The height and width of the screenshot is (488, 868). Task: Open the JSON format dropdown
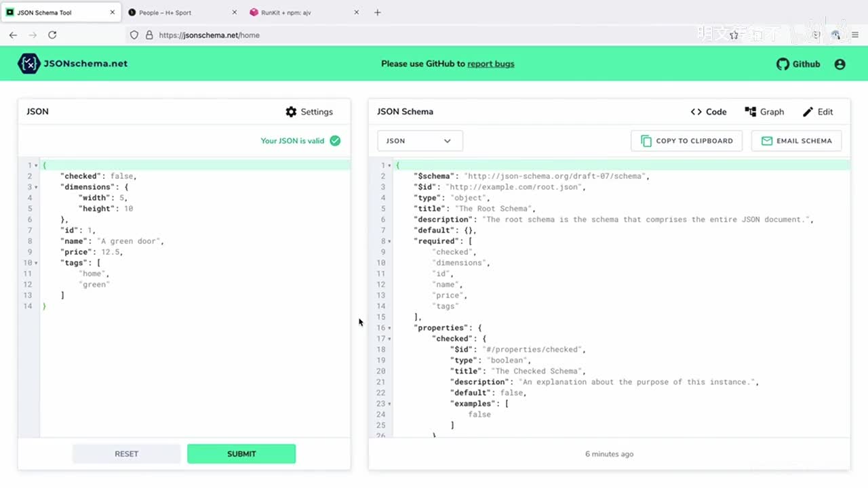click(x=420, y=141)
